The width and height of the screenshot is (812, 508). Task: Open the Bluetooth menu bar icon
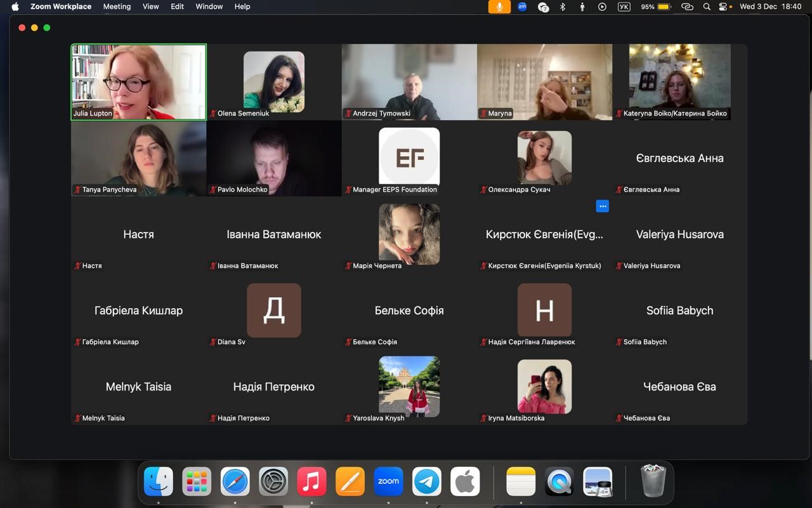(562, 7)
